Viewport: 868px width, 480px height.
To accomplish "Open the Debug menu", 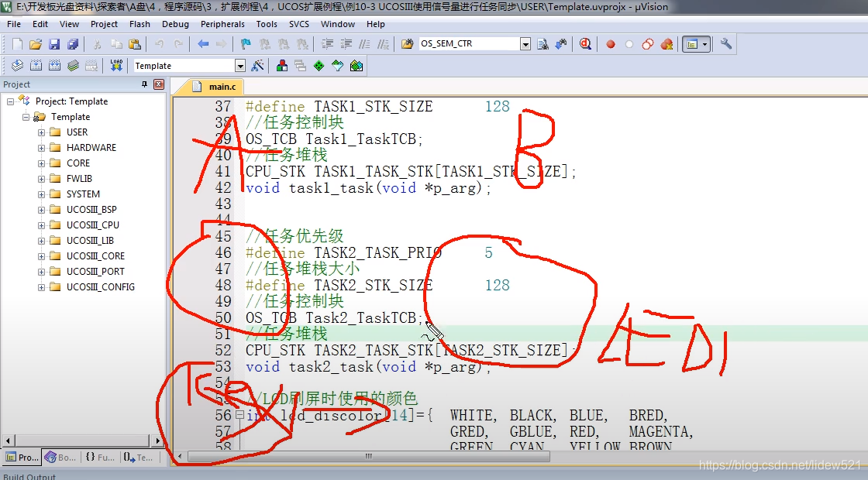I will (x=175, y=24).
